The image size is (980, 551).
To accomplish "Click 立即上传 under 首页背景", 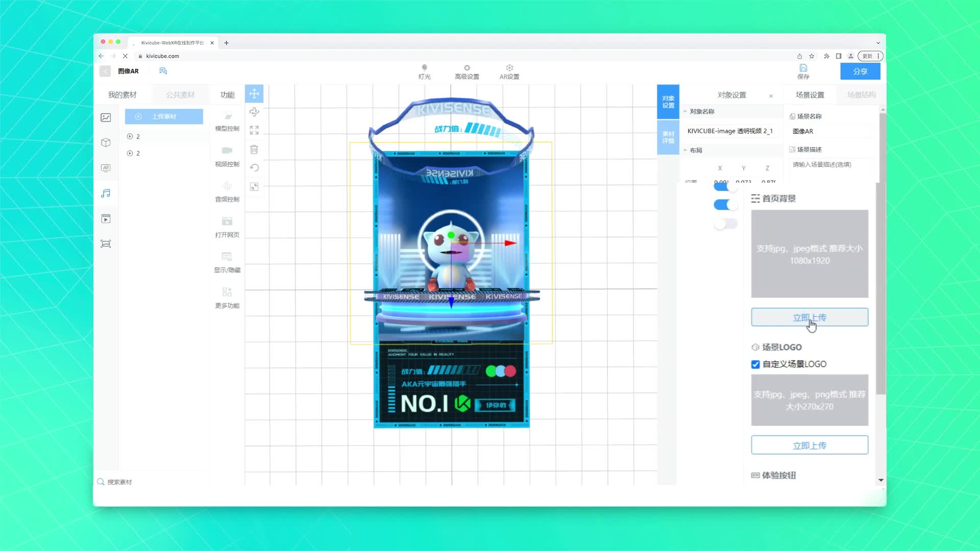I will [809, 317].
